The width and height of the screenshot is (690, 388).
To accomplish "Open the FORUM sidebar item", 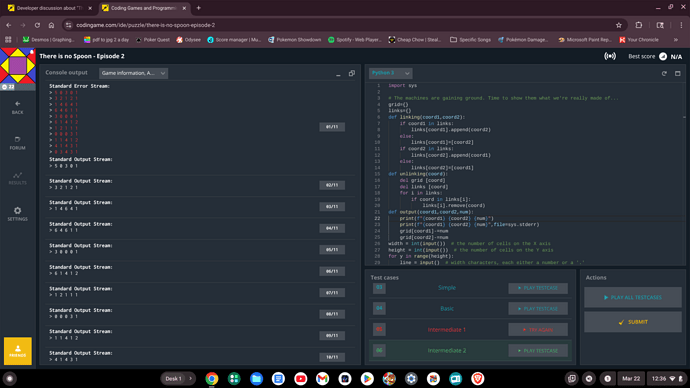I will [x=18, y=143].
